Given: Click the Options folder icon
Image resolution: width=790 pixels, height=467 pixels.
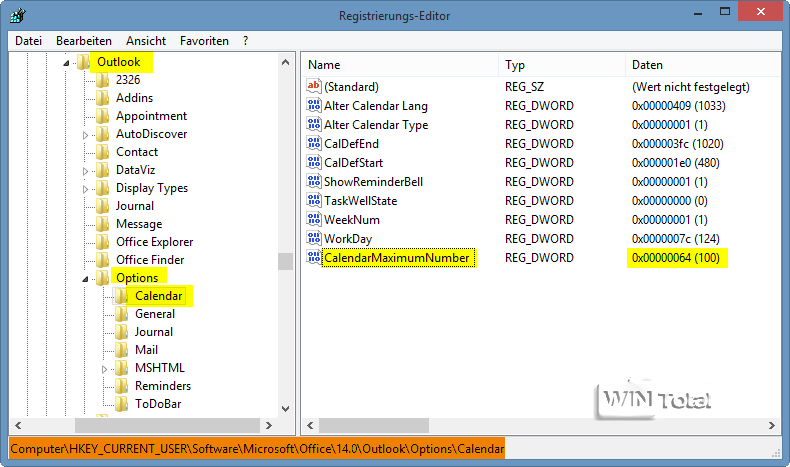Looking at the screenshot, I should click(x=103, y=278).
